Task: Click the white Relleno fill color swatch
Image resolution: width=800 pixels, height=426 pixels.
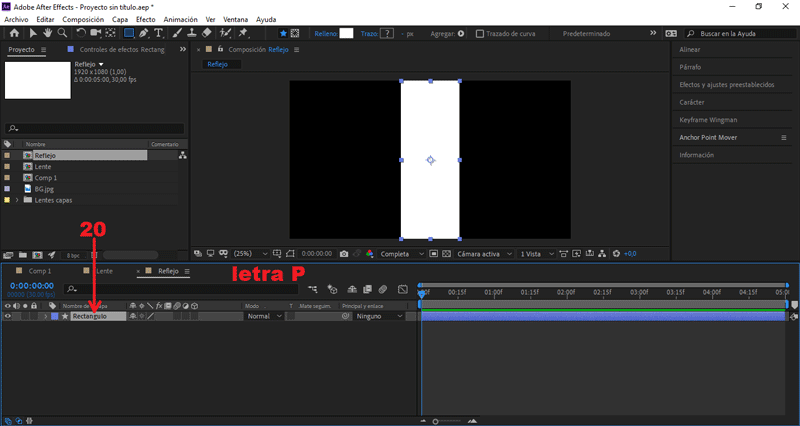Action: pos(346,33)
